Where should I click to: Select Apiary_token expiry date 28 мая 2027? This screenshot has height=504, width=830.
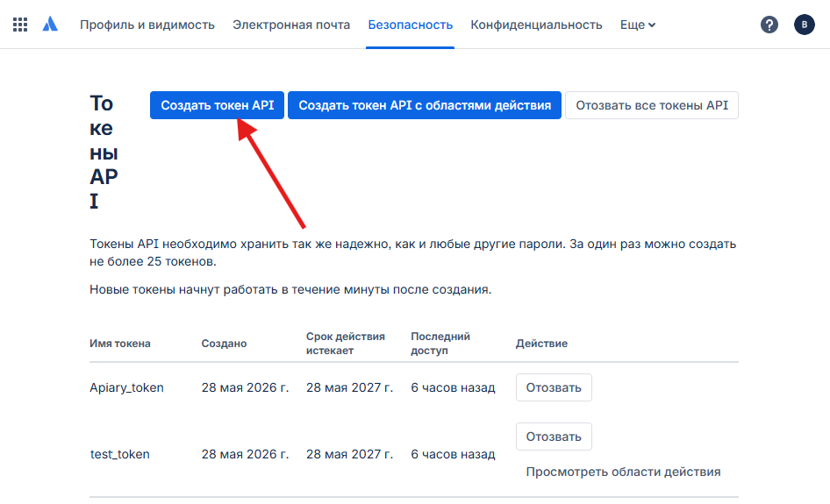pyautogui.click(x=349, y=387)
